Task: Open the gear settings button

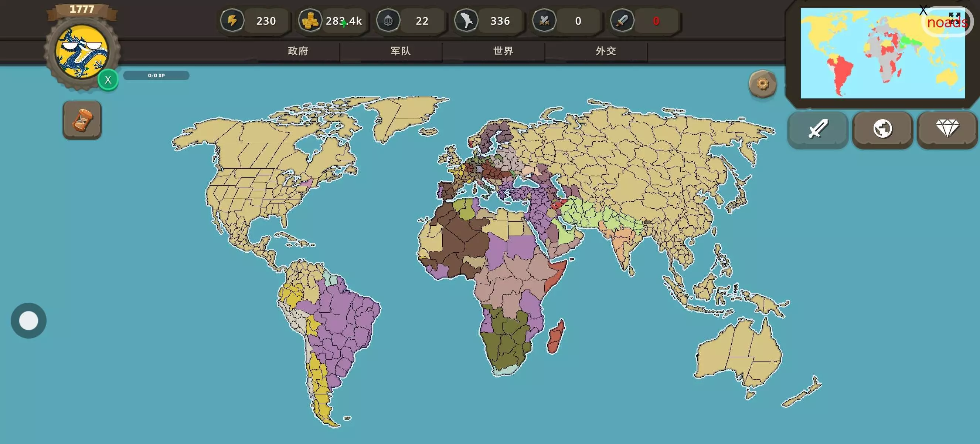Action: click(x=762, y=84)
